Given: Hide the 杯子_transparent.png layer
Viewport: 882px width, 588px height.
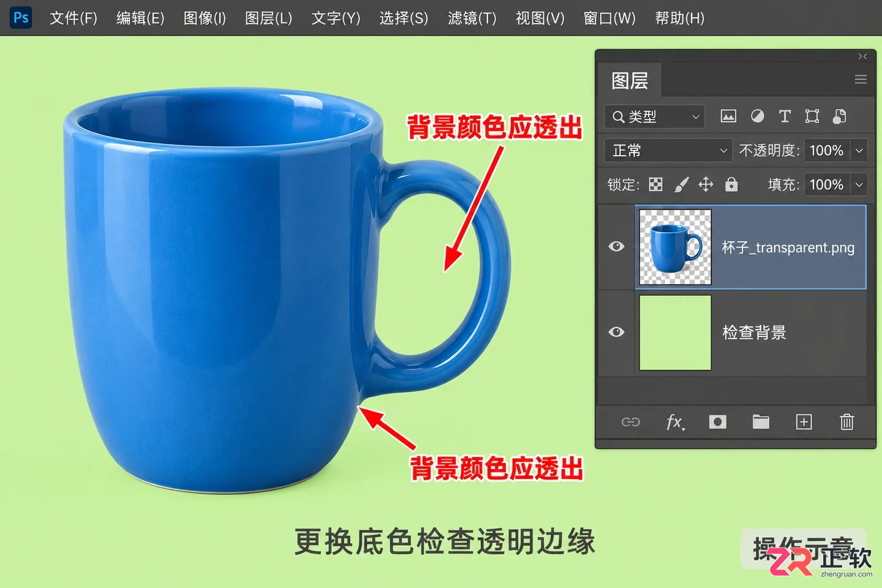Looking at the screenshot, I should tap(617, 246).
